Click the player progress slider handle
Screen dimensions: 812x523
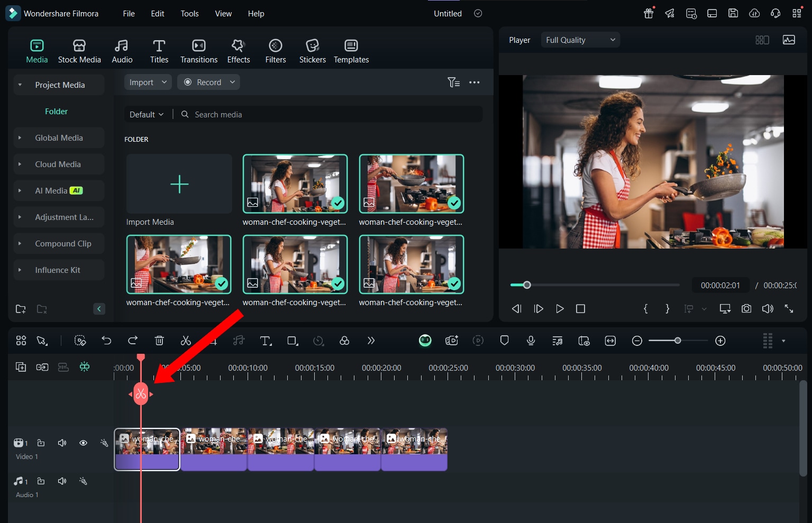pos(527,285)
